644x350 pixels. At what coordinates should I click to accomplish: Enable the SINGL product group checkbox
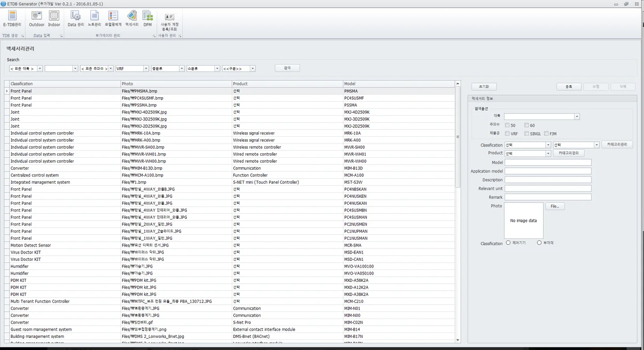click(527, 134)
